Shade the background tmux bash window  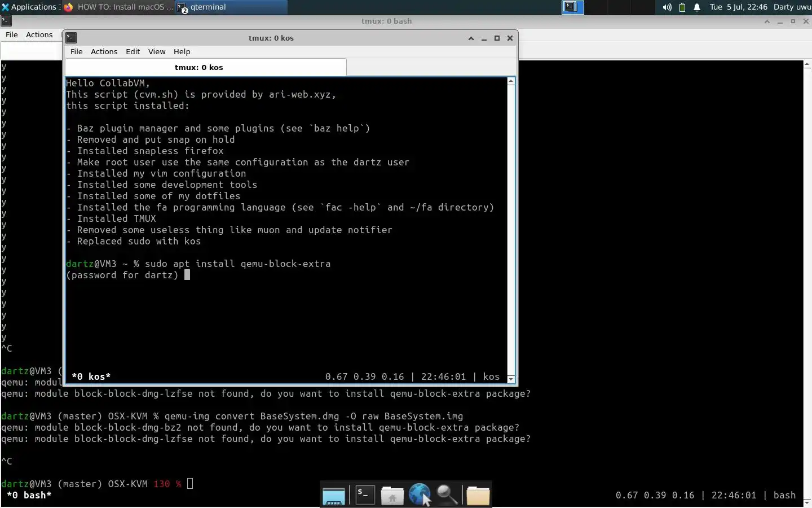coord(767,21)
